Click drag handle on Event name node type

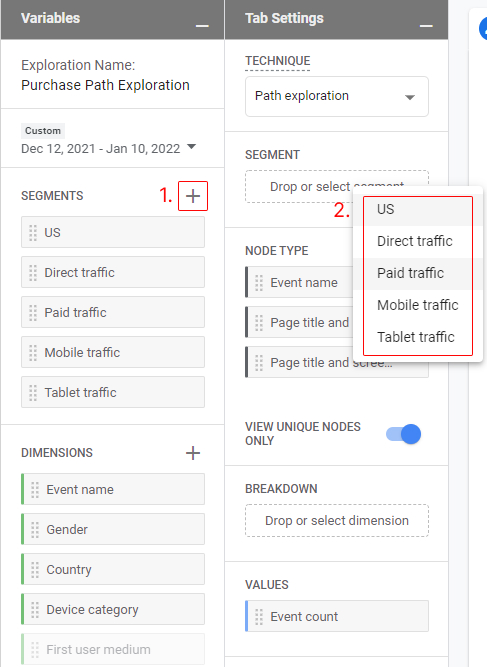[259, 282]
